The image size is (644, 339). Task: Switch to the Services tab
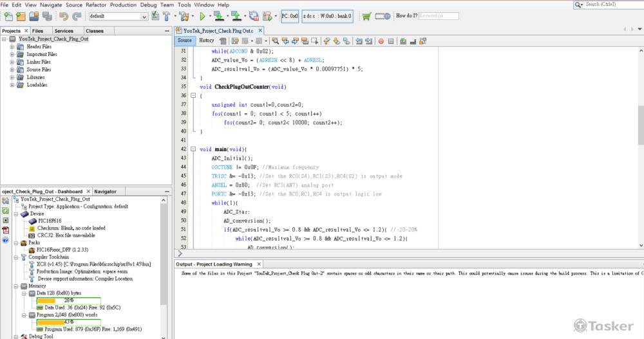[x=64, y=31]
